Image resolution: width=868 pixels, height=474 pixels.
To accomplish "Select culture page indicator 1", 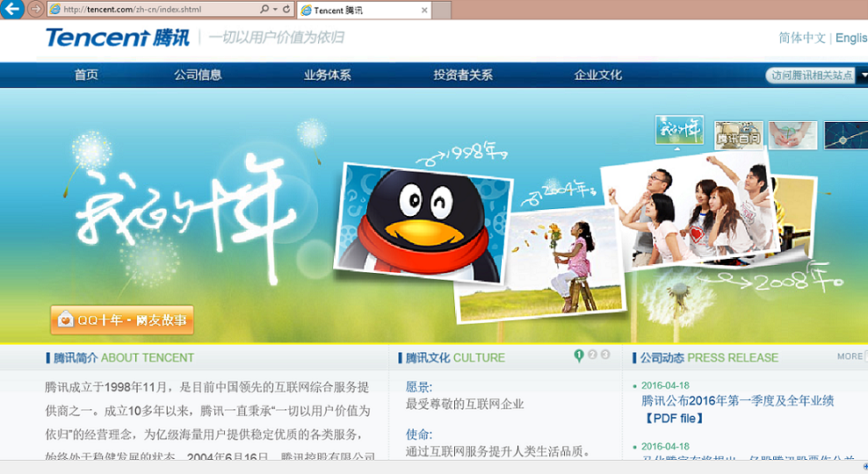I will (x=579, y=355).
